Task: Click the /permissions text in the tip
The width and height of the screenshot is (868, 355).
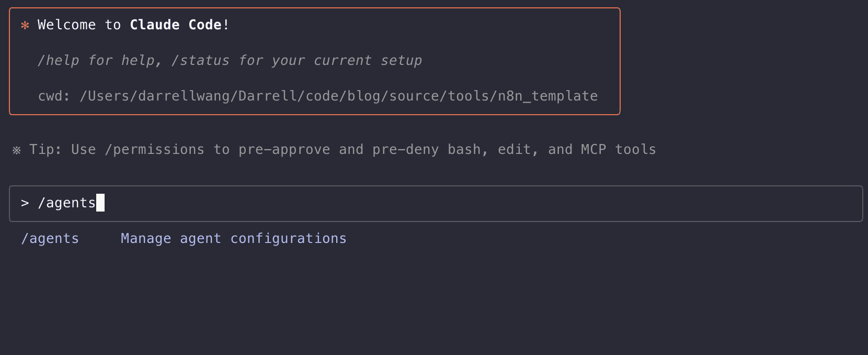Action: [x=155, y=149]
